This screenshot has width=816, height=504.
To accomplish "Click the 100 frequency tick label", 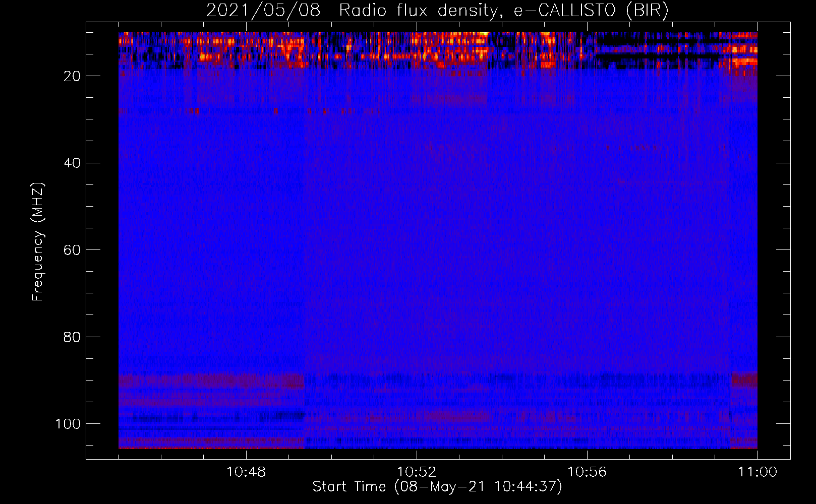I will click(68, 424).
